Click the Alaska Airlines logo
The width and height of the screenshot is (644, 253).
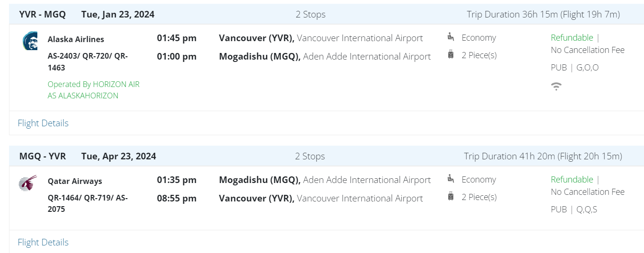click(x=30, y=41)
